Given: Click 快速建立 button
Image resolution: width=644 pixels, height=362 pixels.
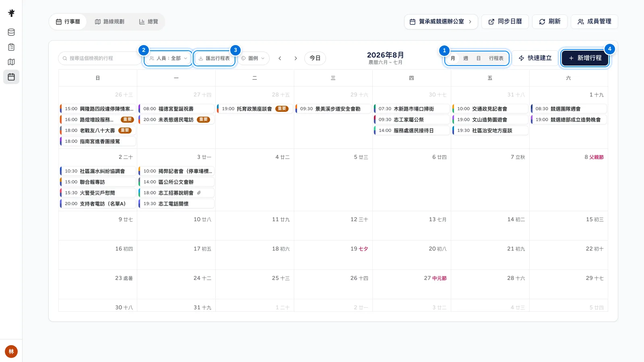Looking at the screenshot, I should click(535, 58).
